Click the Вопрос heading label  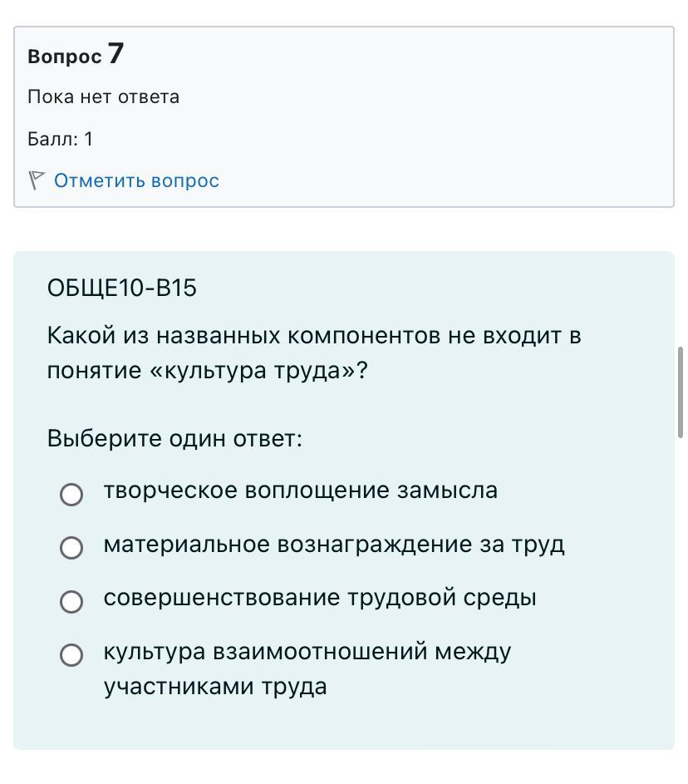[x=64, y=57]
